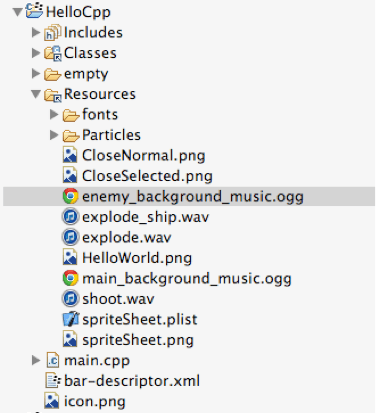The width and height of the screenshot is (376, 414).
Task: Expand the Classes folder
Action: click(x=36, y=53)
